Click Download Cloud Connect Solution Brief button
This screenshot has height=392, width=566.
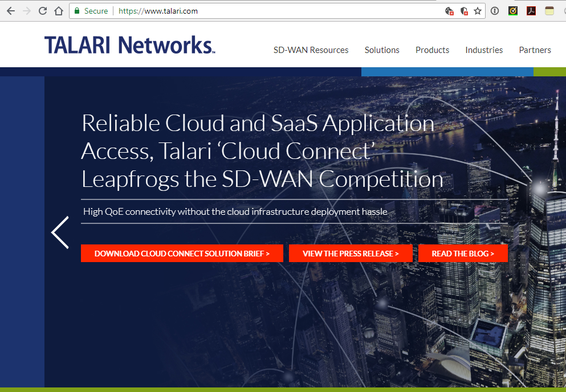click(x=182, y=254)
